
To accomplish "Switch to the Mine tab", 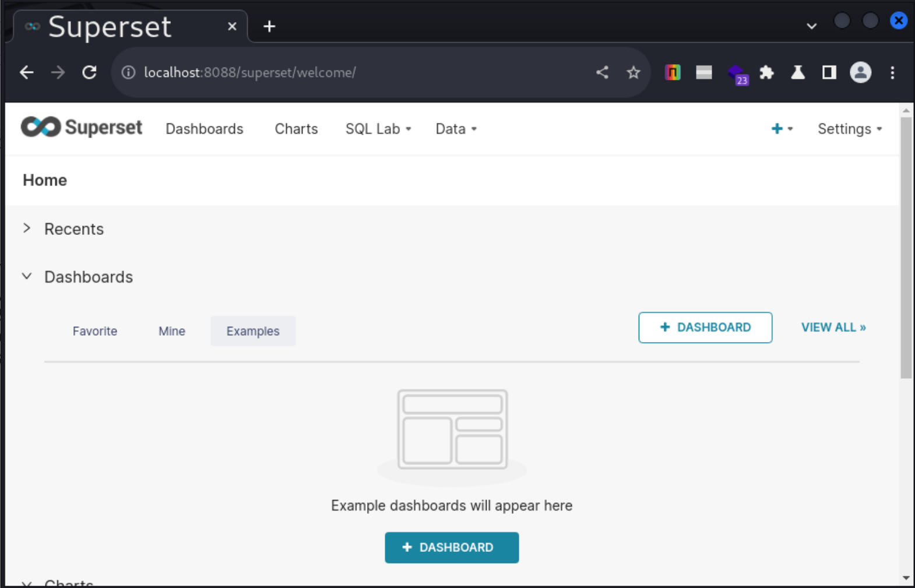I will click(x=172, y=331).
